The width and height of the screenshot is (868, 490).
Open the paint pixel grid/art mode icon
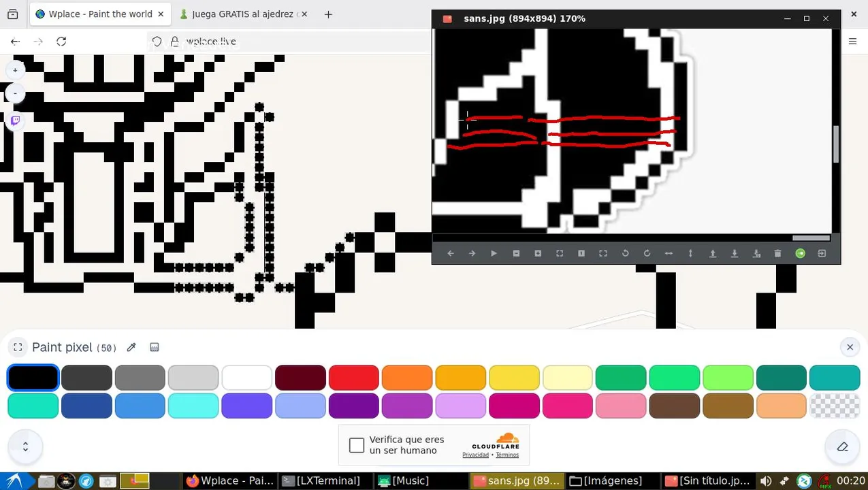[155, 347]
